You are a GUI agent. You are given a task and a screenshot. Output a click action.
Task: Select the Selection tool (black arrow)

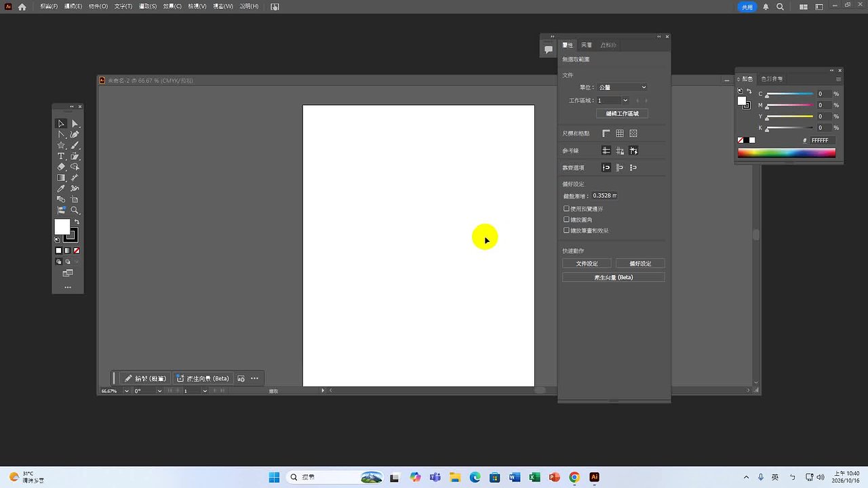pyautogui.click(x=61, y=123)
